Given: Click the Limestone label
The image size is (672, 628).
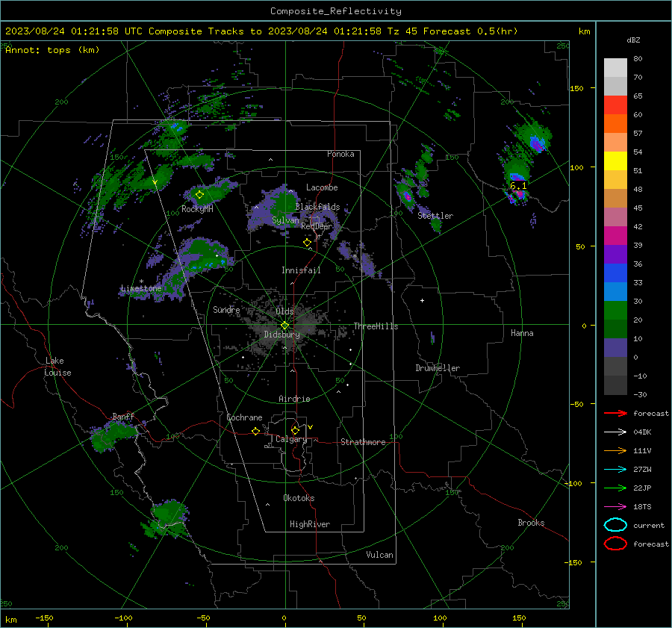Looking at the screenshot, I should point(141,288).
